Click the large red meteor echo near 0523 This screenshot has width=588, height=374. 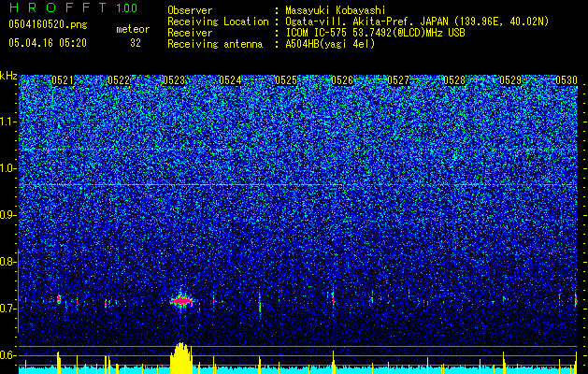point(181,301)
